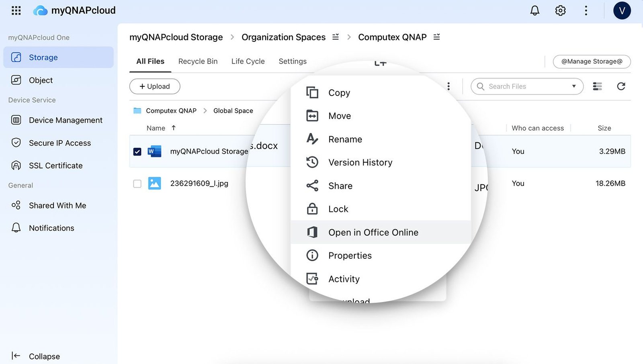Click the Move icon in context menu
643x364 pixels.
pos(312,116)
